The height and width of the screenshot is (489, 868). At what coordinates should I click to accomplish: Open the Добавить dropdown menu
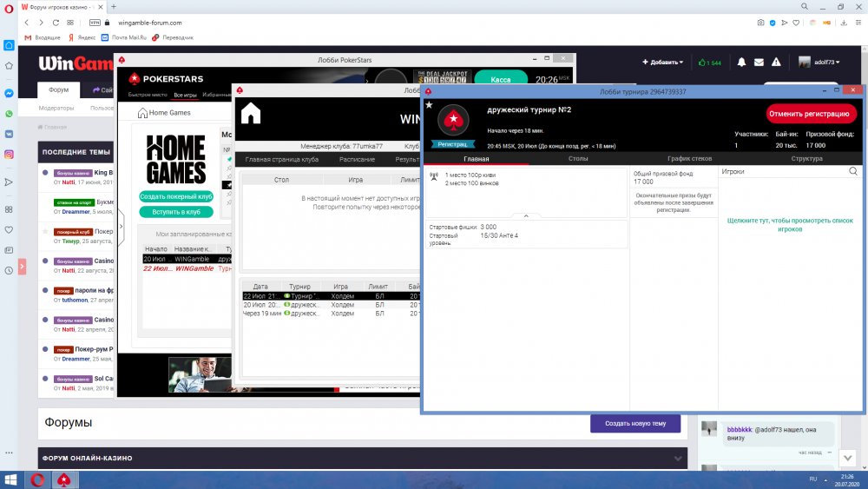coord(662,63)
